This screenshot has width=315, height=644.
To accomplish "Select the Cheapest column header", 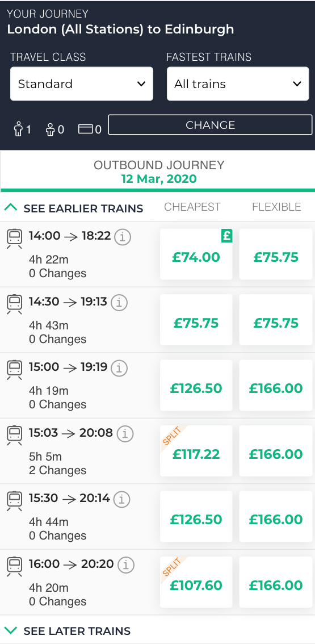I will tap(192, 207).
